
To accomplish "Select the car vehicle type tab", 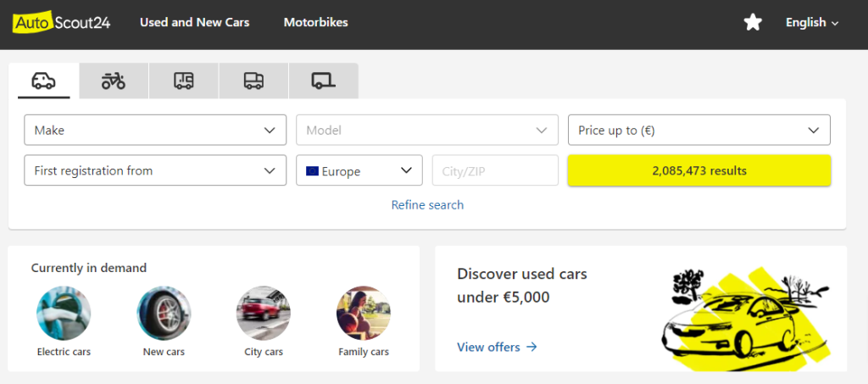I will 44,81.
